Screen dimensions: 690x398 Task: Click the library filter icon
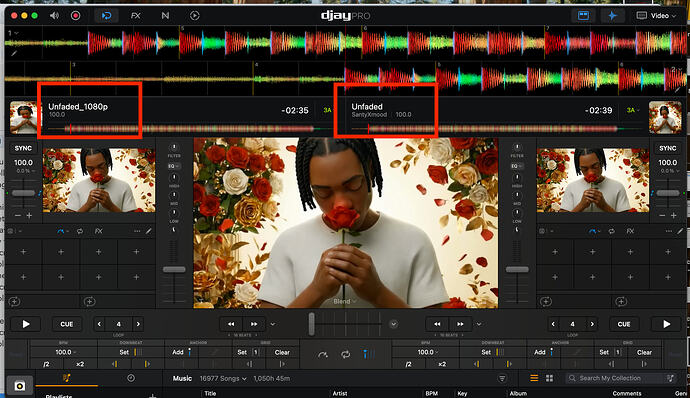pyautogui.click(x=502, y=378)
